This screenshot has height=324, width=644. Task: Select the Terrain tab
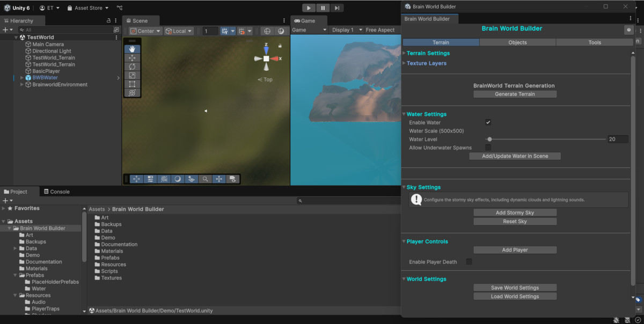coord(441,42)
